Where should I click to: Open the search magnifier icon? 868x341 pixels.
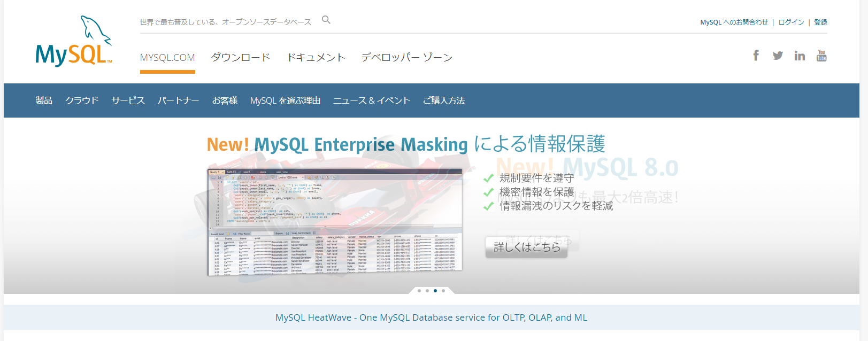point(326,20)
